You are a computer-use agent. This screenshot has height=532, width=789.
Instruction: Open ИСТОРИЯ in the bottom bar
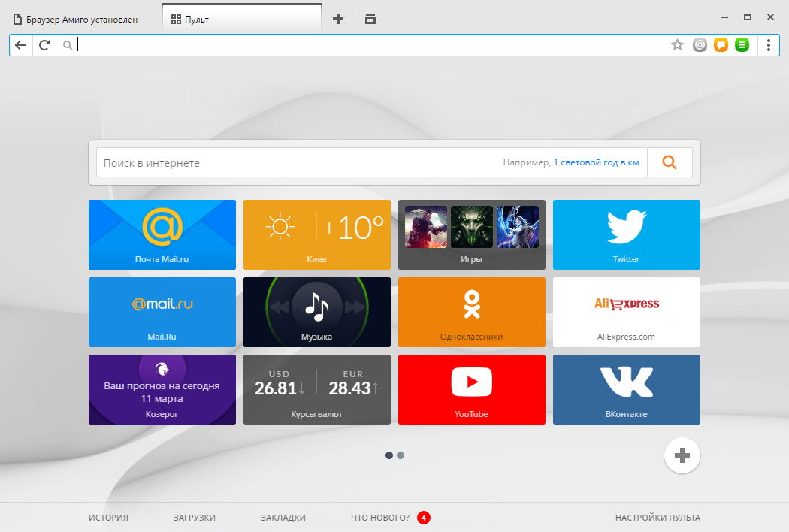point(108,518)
